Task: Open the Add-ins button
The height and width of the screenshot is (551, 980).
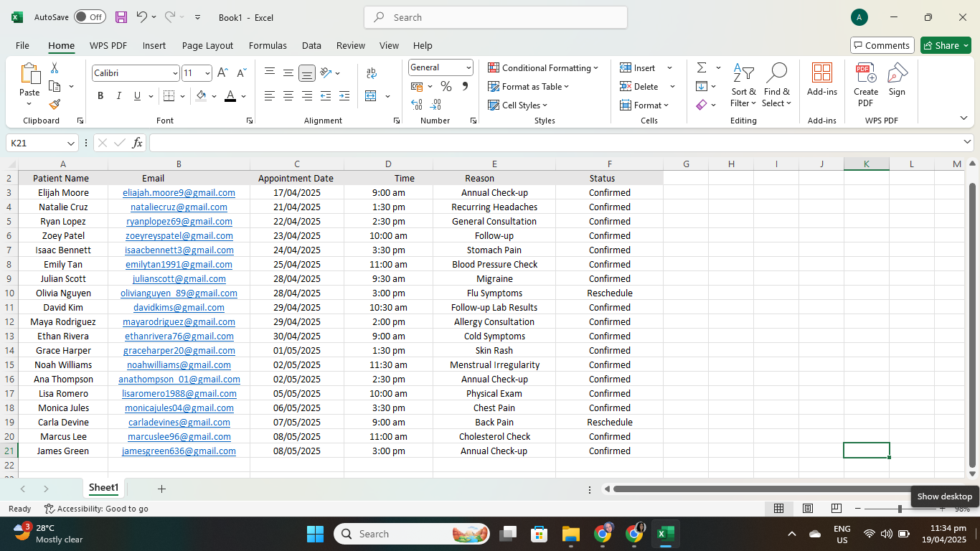Action: tap(822, 79)
